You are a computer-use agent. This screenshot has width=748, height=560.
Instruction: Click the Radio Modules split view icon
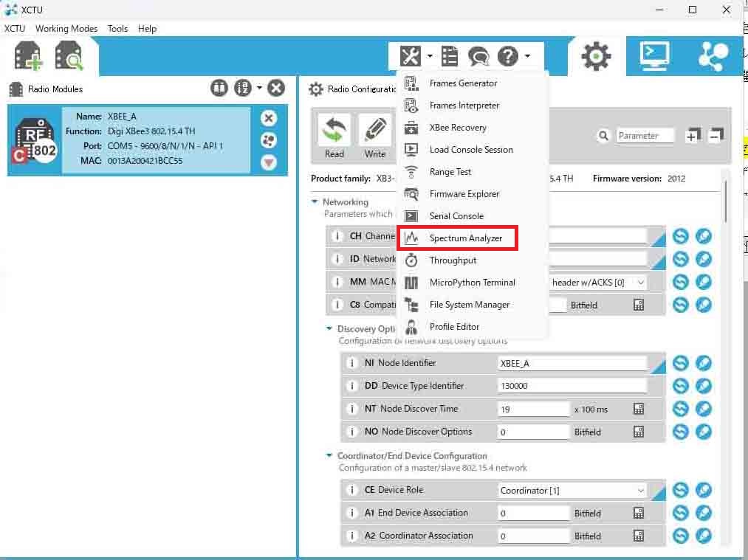tap(219, 89)
